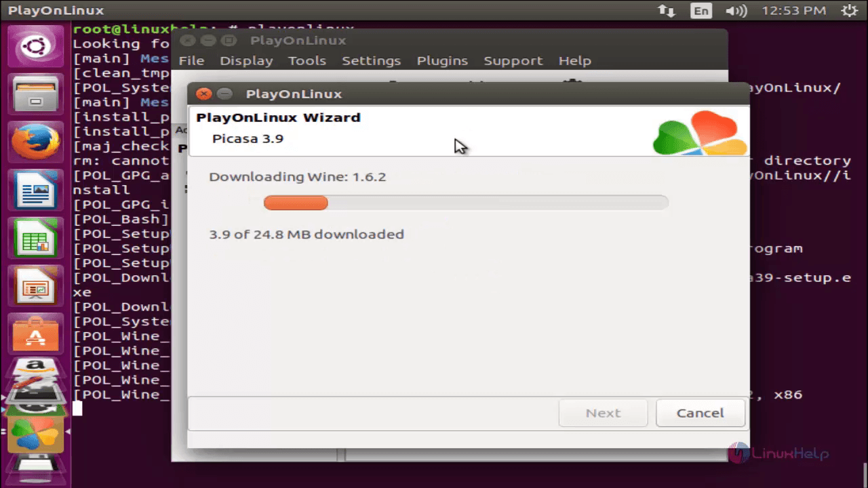Open the Files manager in dock
This screenshot has height=488, width=868.
[x=35, y=94]
